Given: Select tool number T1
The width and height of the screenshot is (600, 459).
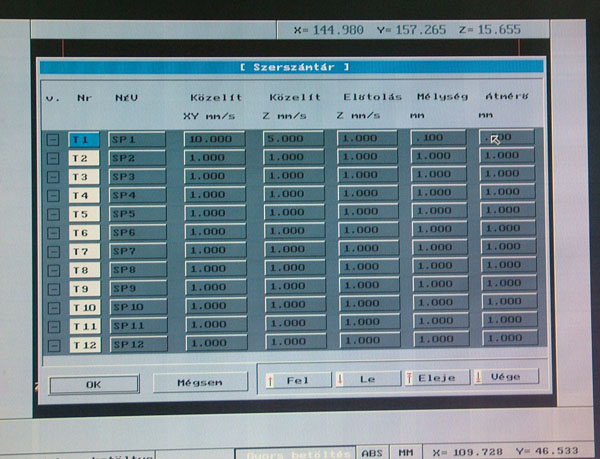Looking at the screenshot, I should pyautogui.click(x=83, y=140).
